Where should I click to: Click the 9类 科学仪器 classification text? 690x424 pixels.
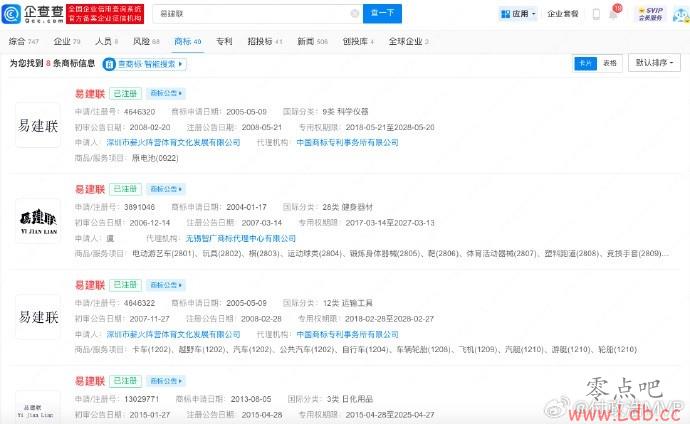coord(345,112)
